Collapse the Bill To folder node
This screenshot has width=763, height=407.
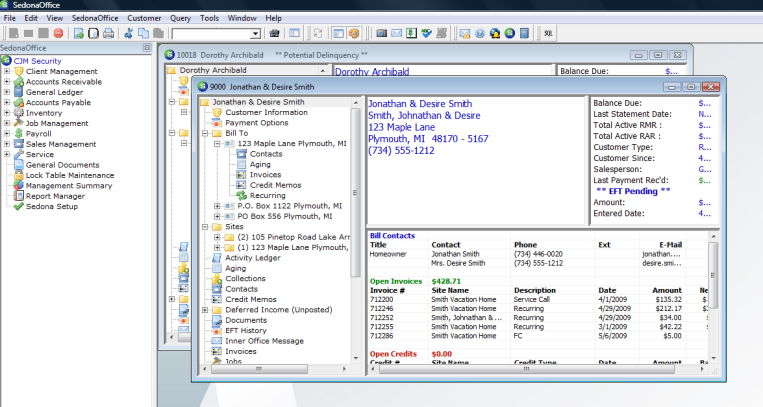[x=205, y=133]
